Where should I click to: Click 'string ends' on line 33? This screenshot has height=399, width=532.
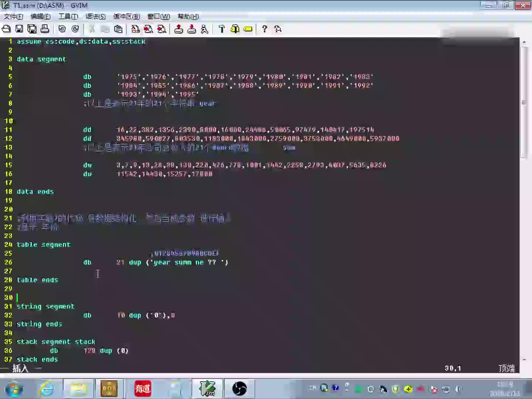39,324
